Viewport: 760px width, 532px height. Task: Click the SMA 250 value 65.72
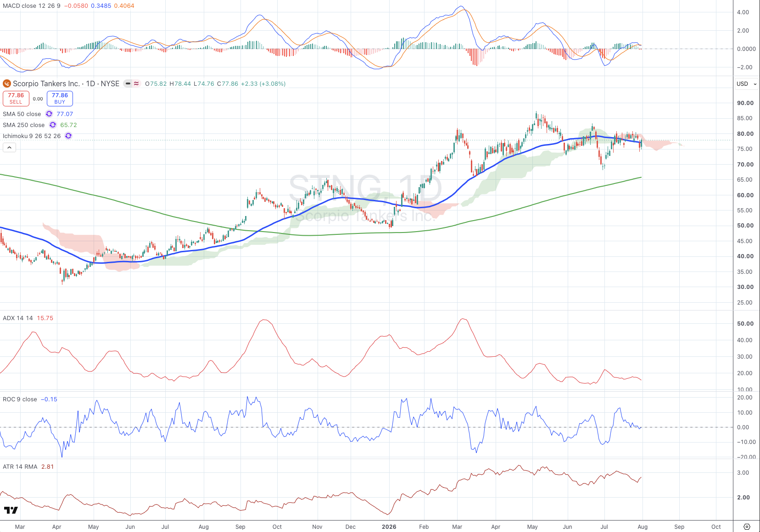68,125
